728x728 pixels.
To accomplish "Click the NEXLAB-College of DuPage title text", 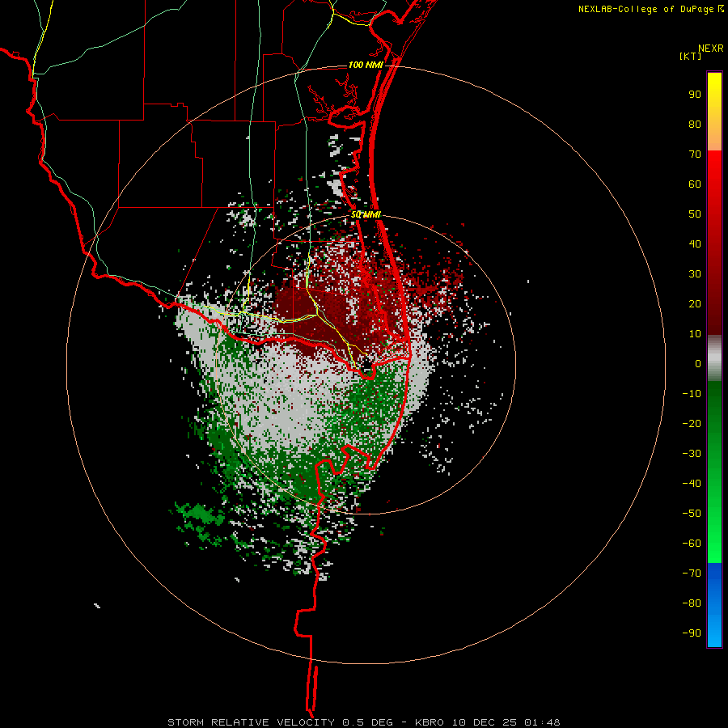I will pos(646,9).
